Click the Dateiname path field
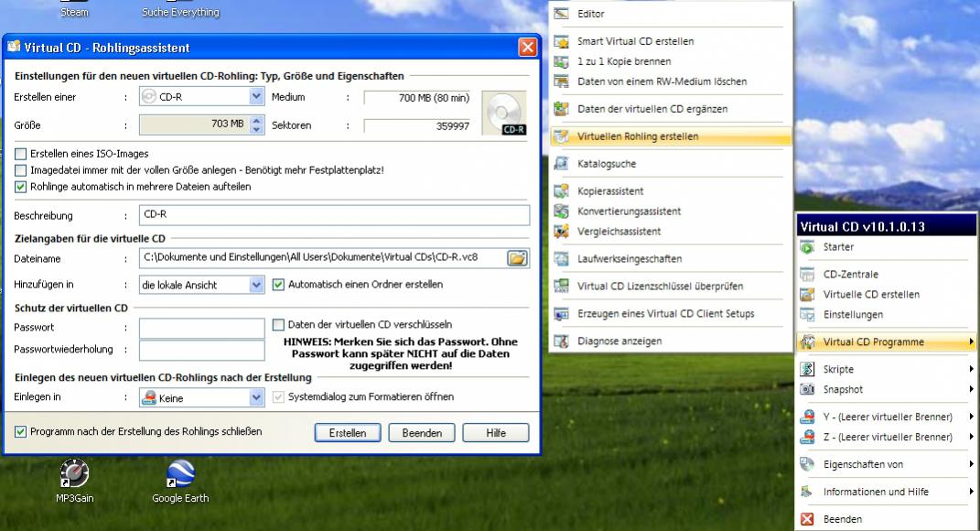This screenshot has width=980, height=531. tap(323, 257)
